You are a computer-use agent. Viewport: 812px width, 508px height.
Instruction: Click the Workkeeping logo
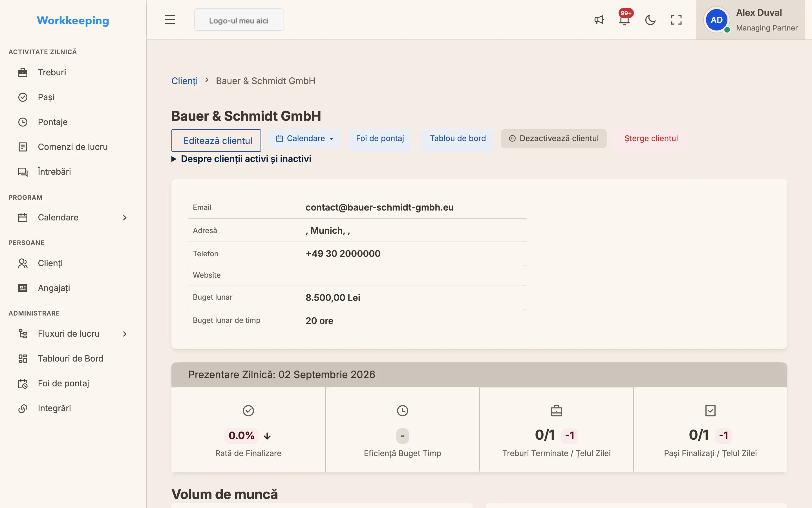[73, 21]
